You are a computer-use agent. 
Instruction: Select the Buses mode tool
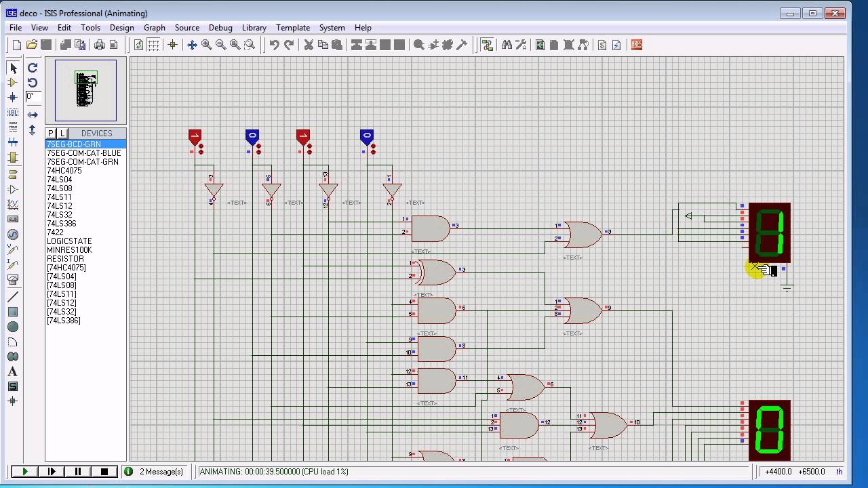click(x=13, y=142)
